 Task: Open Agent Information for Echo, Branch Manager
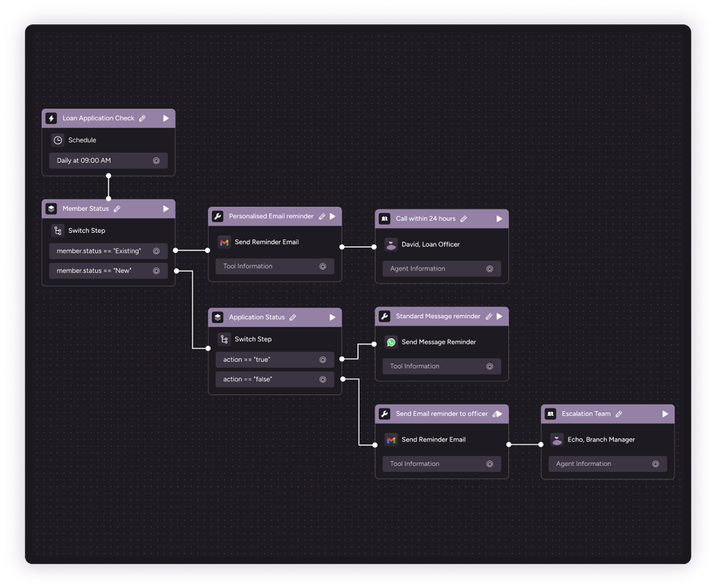(607, 464)
